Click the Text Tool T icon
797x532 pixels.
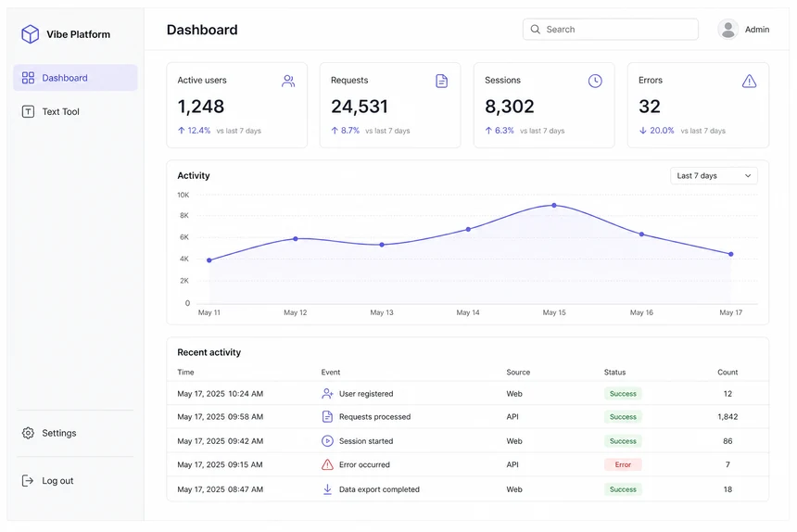tap(28, 111)
